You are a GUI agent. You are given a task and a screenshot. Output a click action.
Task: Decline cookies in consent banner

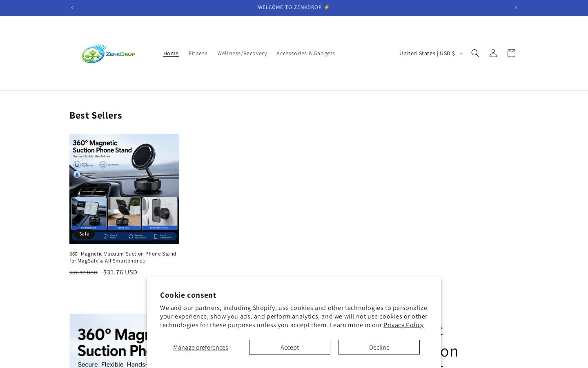(x=379, y=348)
